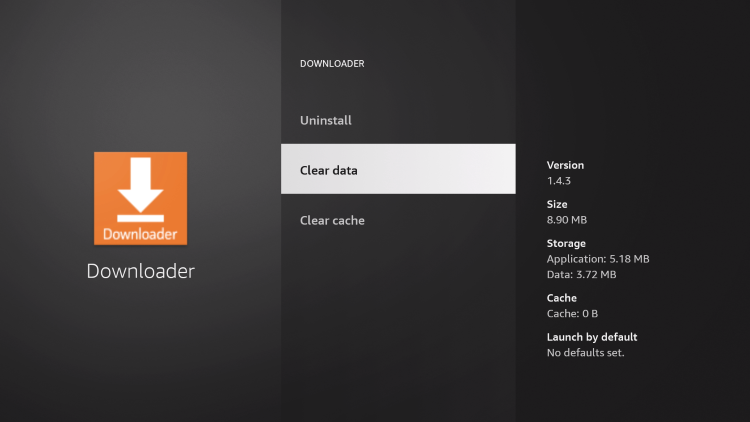The height and width of the screenshot is (422, 750).
Task: Choose Clear data in the menu
Action: coord(398,169)
